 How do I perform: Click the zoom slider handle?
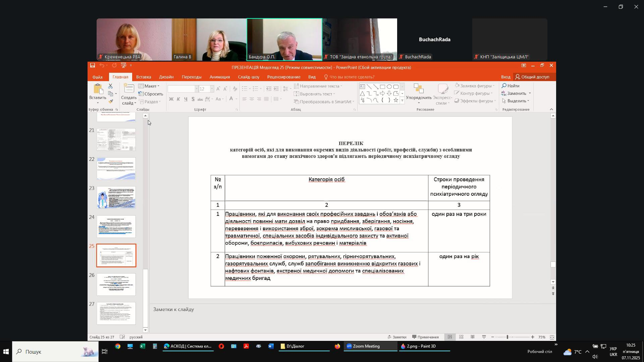click(507, 337)
